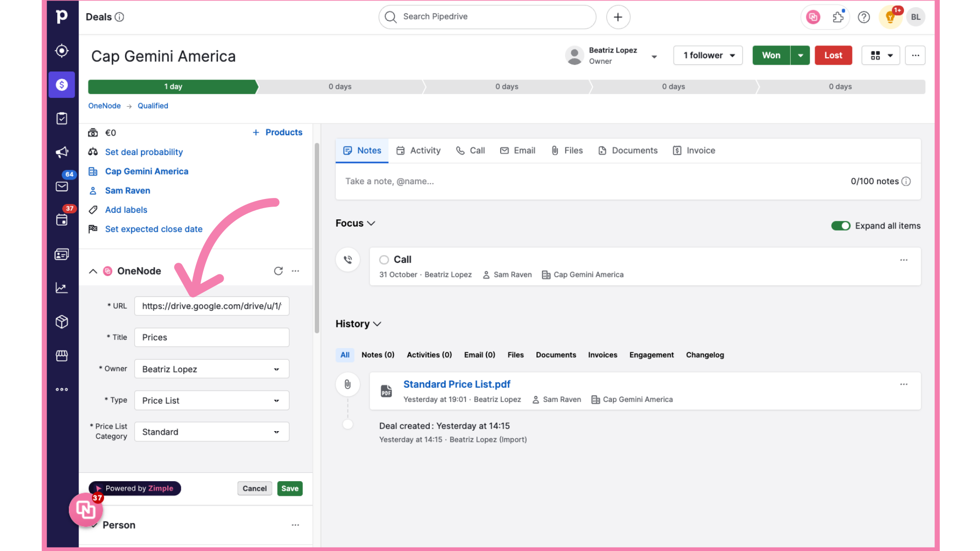This screenshot has height=551, width=980.
Task: Refresh the OneNode panel
Action: pyautogui.click(x=278, y=271)
